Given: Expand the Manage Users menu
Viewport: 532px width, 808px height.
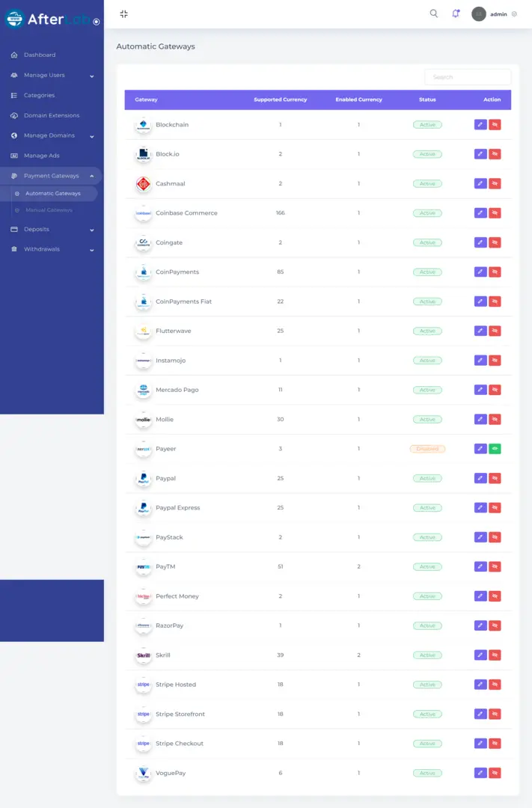Looking at the screenshot, I should pyautogui.click(x=52, y=76).
